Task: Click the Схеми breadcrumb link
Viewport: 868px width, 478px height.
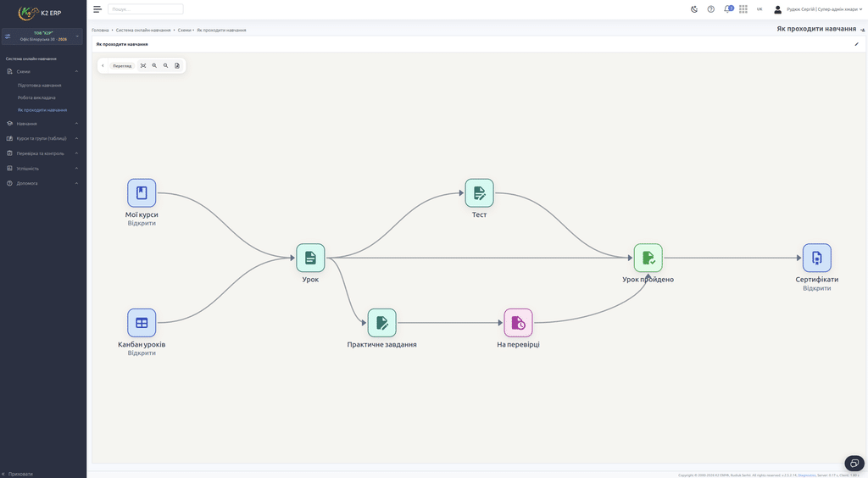Action: pyautogui.click(x=184, y=30)
